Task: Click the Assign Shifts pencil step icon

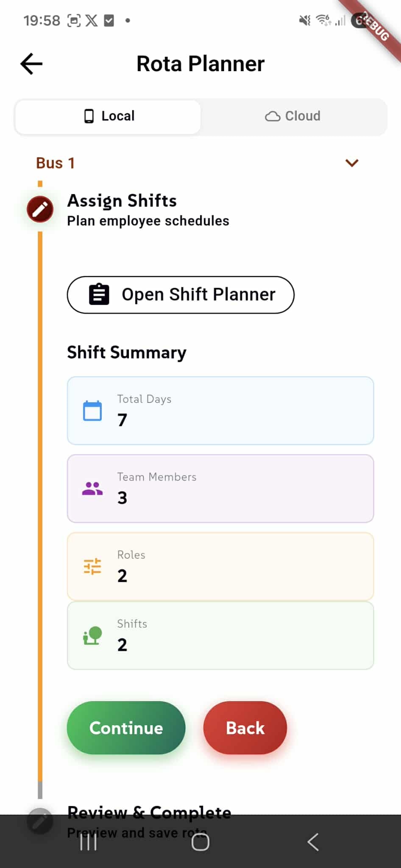Action: (40, 209)
